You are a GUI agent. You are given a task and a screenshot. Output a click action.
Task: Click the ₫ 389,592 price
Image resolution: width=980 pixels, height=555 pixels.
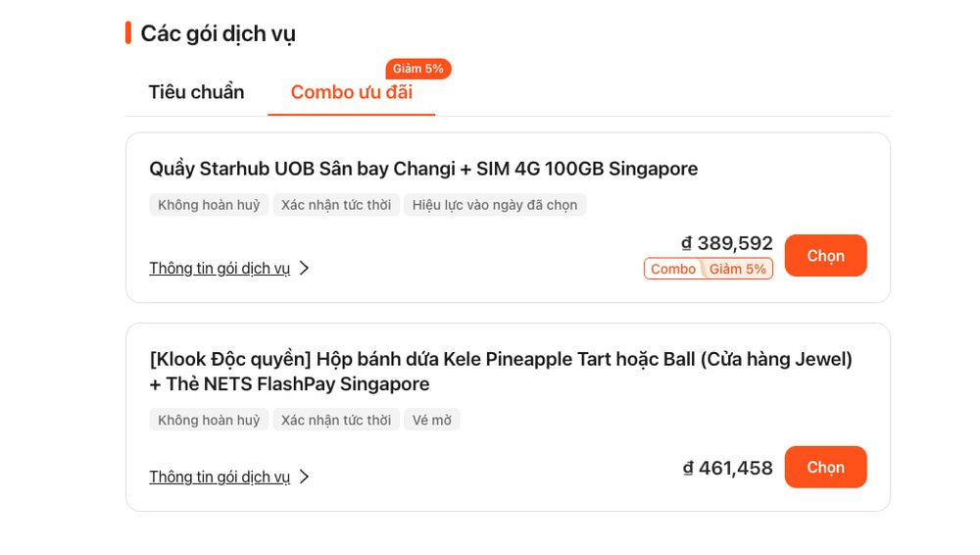[727, 243]
